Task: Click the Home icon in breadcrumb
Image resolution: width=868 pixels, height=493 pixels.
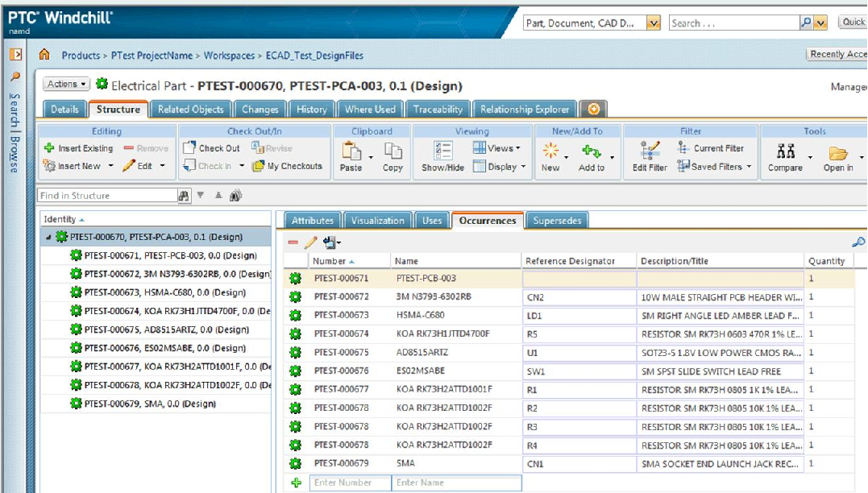Action: (44, 55)
